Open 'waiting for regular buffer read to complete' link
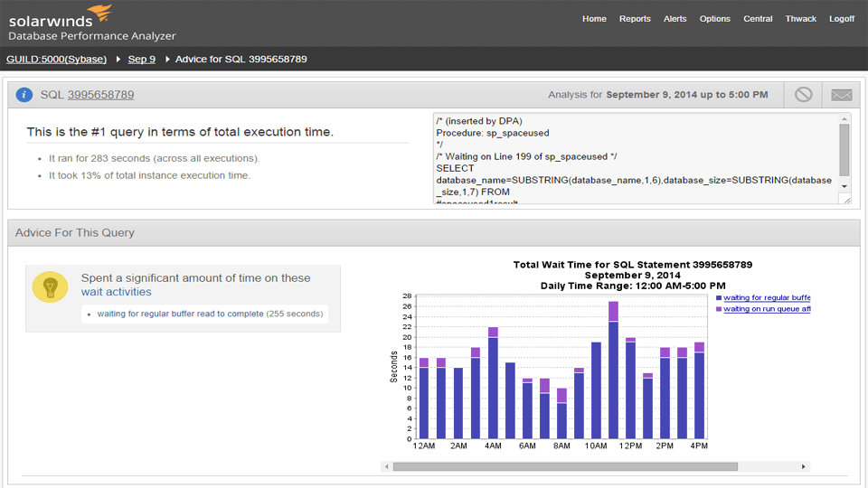 [181, 314]
